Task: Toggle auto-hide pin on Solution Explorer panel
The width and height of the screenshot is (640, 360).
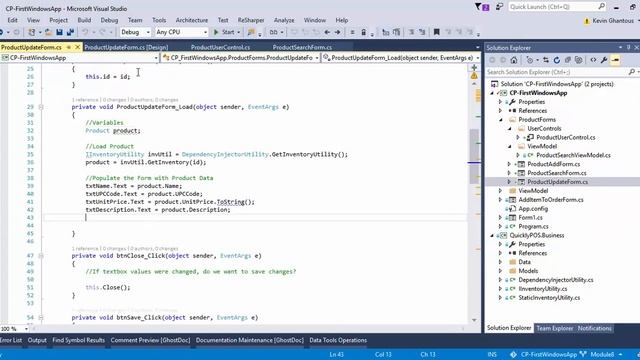Action: click(x=629, y=47)
